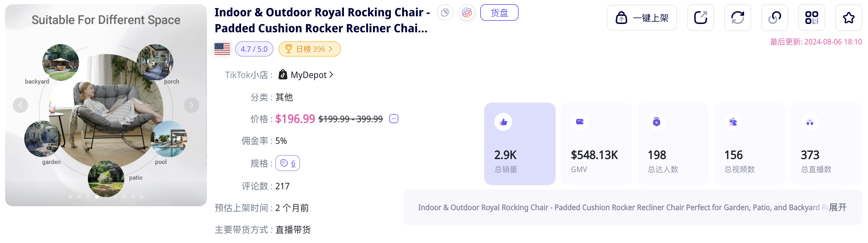Expand the description with 展开
Screen dimensions: 868x243
(x=837, y=207)
